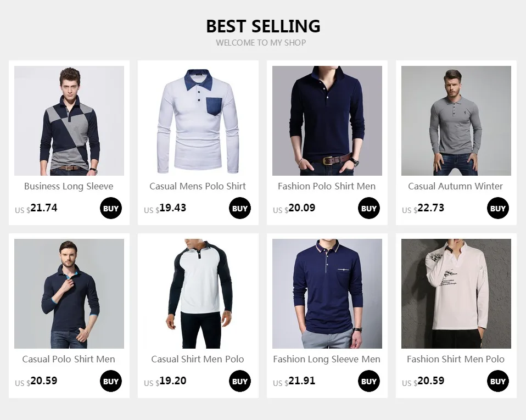This screenshot has height=420, width=526.
Task: Click BUY icon for Fashion Shirt Men Polo
Action: coord(498,381)
